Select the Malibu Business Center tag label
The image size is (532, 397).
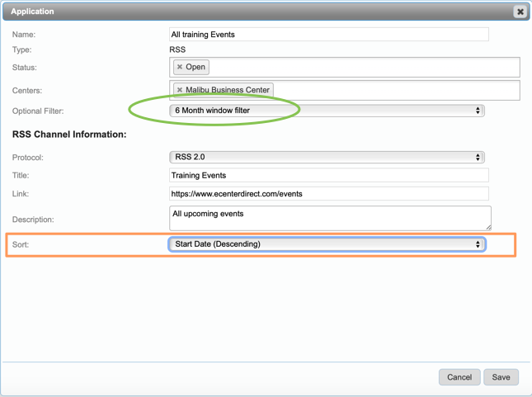(228, 90)
